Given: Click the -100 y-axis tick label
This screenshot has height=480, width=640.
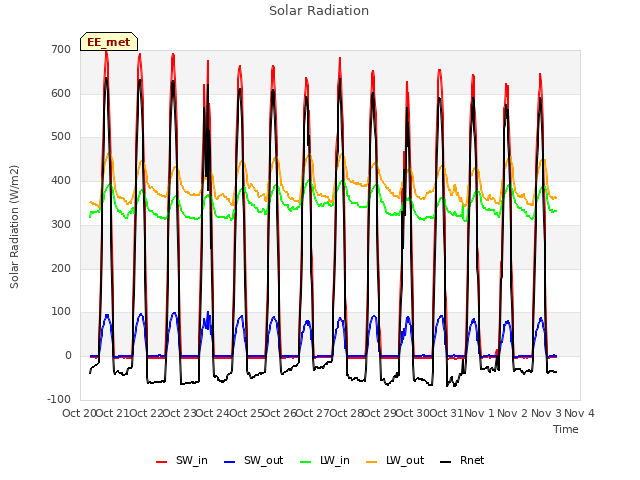Looking at the screenshot, I should (59, 399).
